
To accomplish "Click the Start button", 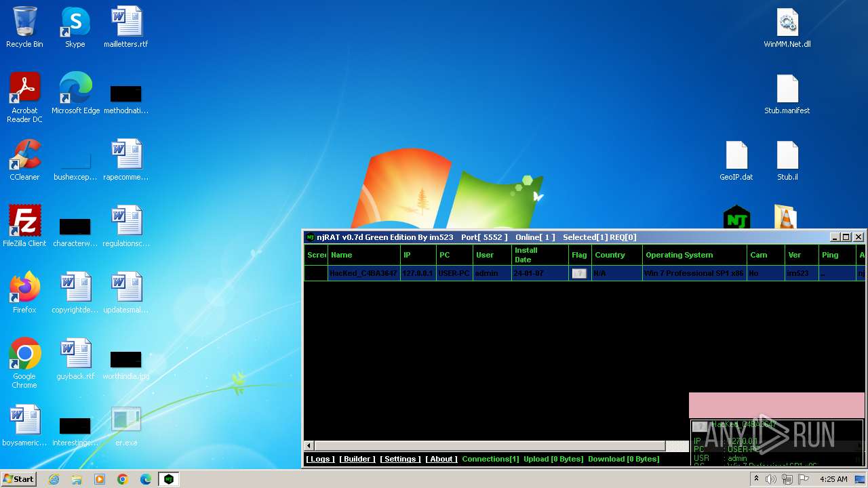I will coord(19,479).
